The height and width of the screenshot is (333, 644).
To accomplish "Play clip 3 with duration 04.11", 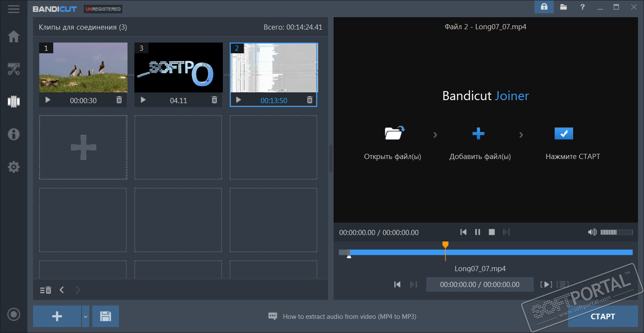I will 143,100.
